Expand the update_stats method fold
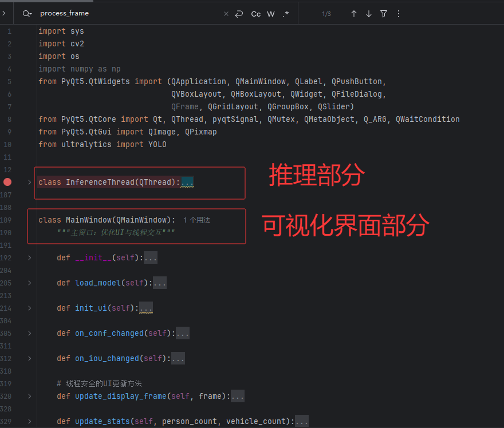 coord(30,421)
